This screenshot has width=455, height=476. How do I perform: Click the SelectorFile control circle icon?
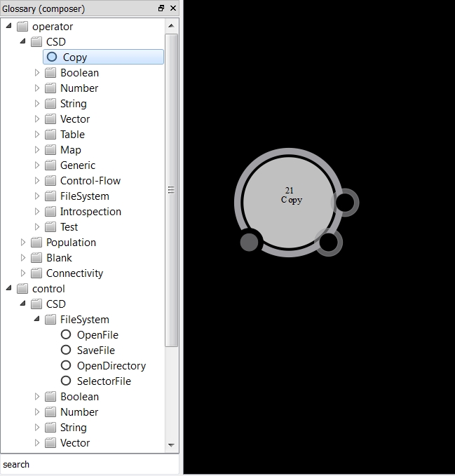coord(66,381)
